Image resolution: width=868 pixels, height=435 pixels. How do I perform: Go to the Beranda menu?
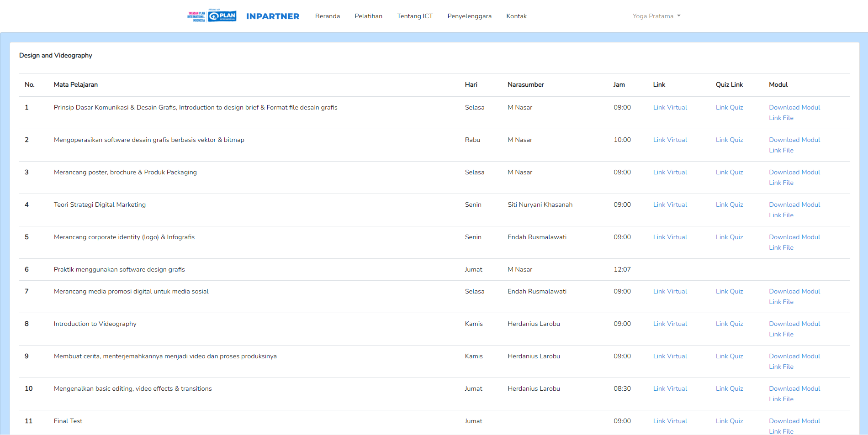pos(327,16)
